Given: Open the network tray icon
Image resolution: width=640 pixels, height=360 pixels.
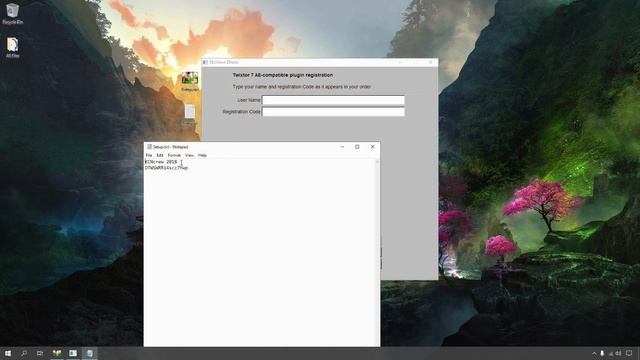Looking at the screenshot, I should [x=611, y=353].
